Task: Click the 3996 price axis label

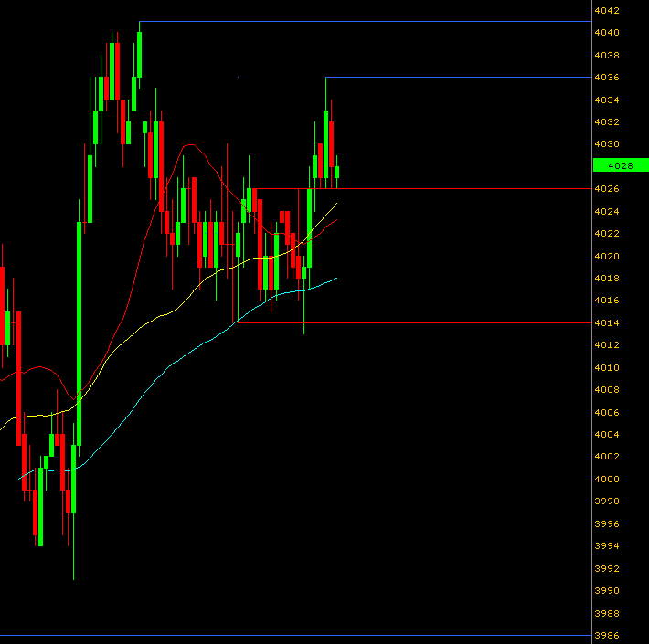Action: pyautogui.click(x=607, y=524)
